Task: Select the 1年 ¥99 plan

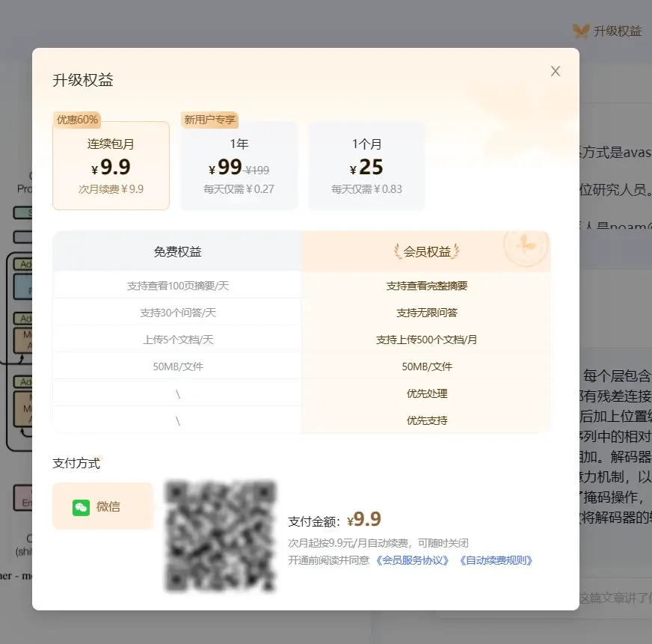Action: 239,166
